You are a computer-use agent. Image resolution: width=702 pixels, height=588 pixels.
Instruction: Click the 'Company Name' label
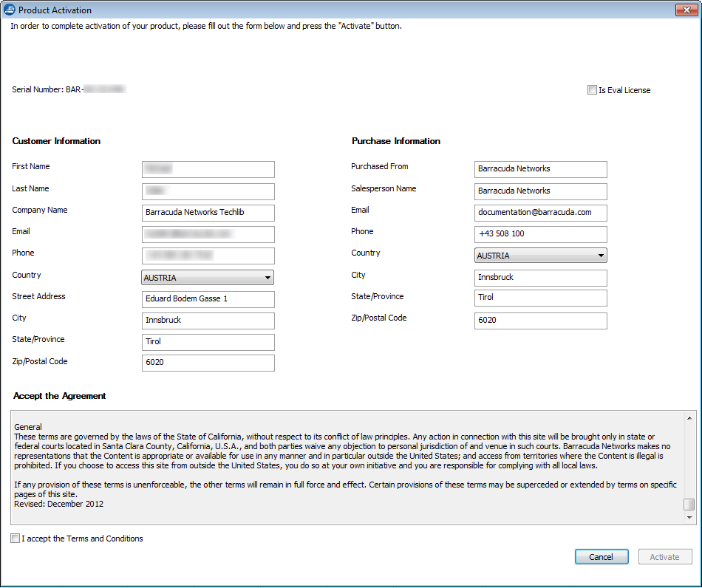click(x=40, y=210)
